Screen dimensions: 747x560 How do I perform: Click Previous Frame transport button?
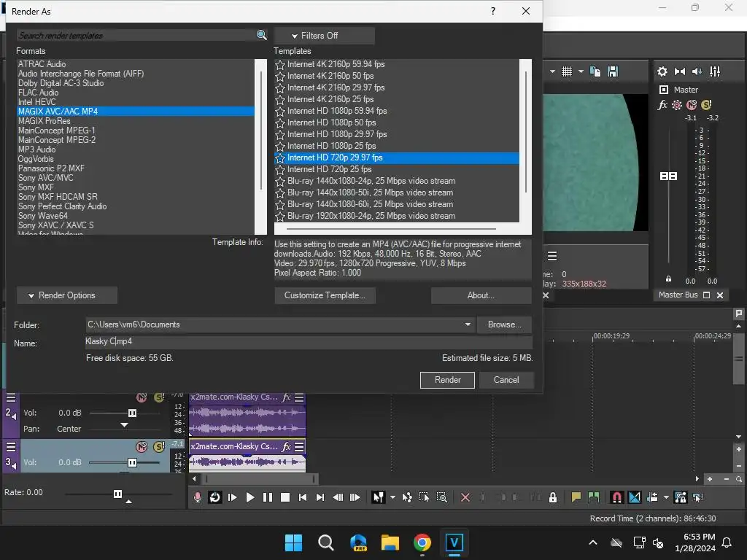(338, 497)
